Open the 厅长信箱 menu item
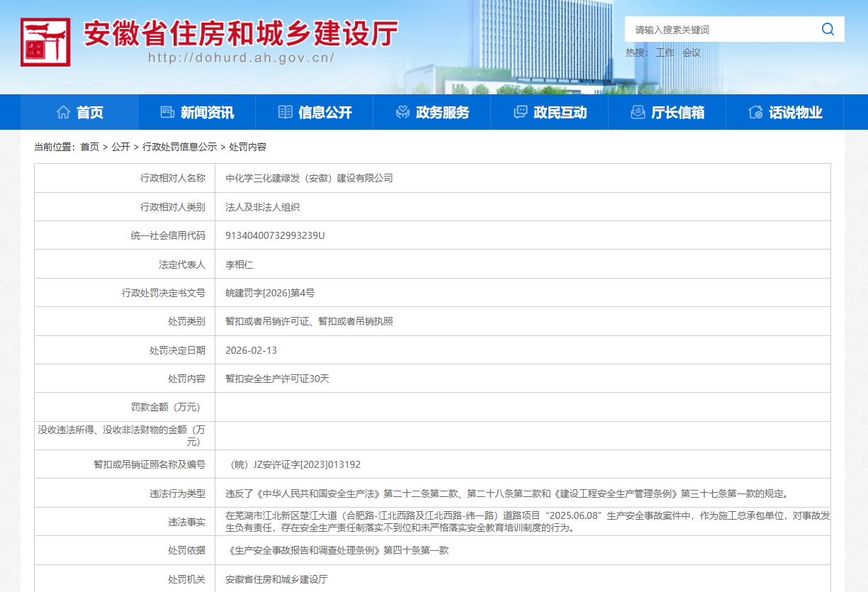 click(x=667, y=112)
